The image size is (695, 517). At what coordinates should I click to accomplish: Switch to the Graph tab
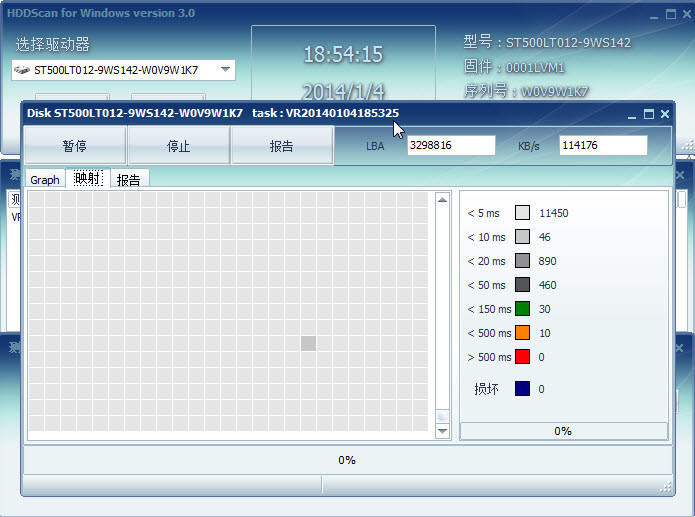(x=45, y=180)
